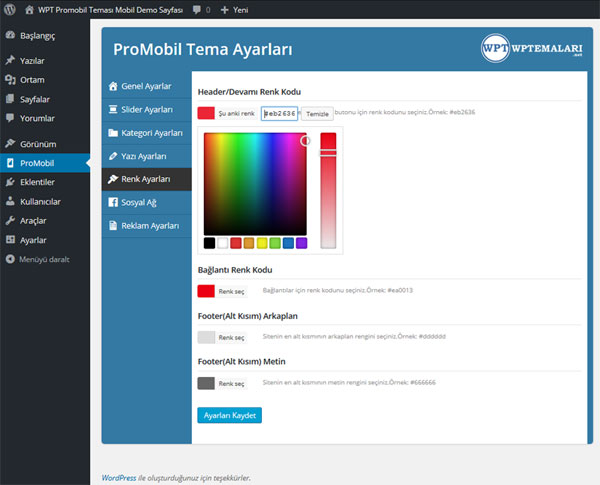The height and width of the screenshot is (485, 600).
Task: Click the Eklentiler plugin icon
Action: [10, 182]
